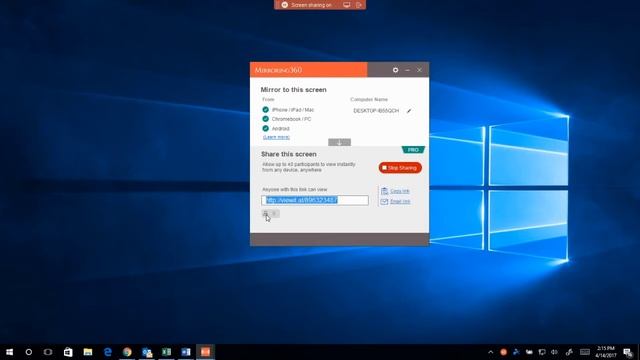The height and width of the screenshot is (360, 640).
Task: Open Mirroring360 settings gear
Action: point(396,70)
